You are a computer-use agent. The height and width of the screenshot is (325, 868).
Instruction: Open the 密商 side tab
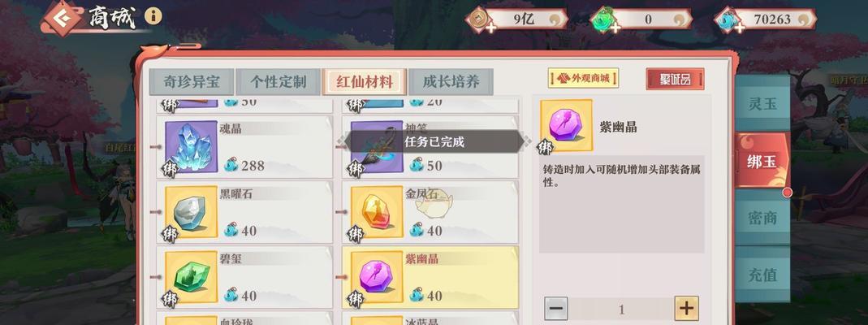point(762,218)
